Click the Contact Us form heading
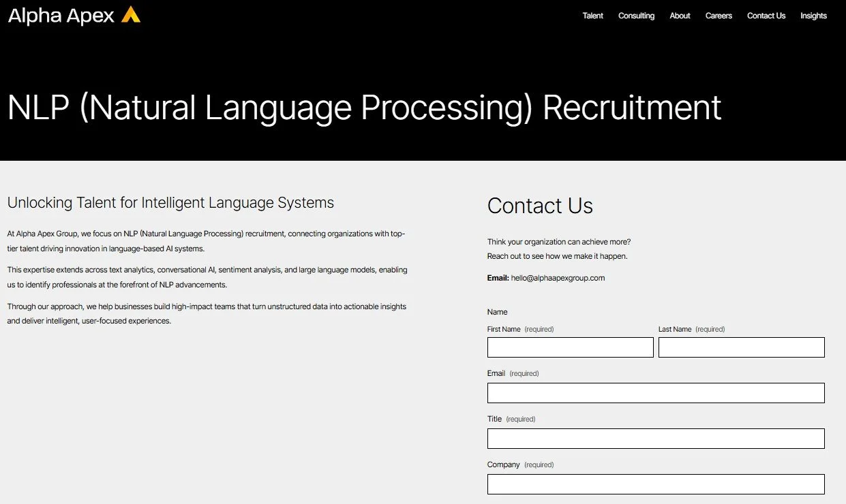 [x=540, y=206]
